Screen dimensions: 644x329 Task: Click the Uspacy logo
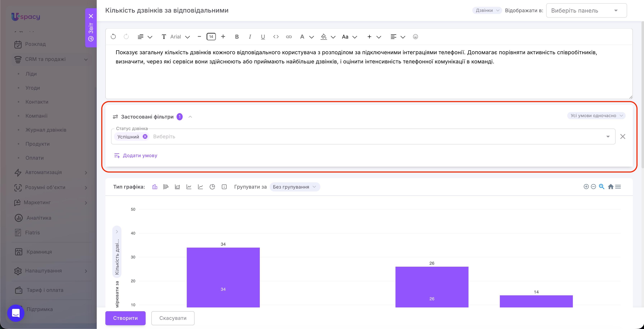26,17
